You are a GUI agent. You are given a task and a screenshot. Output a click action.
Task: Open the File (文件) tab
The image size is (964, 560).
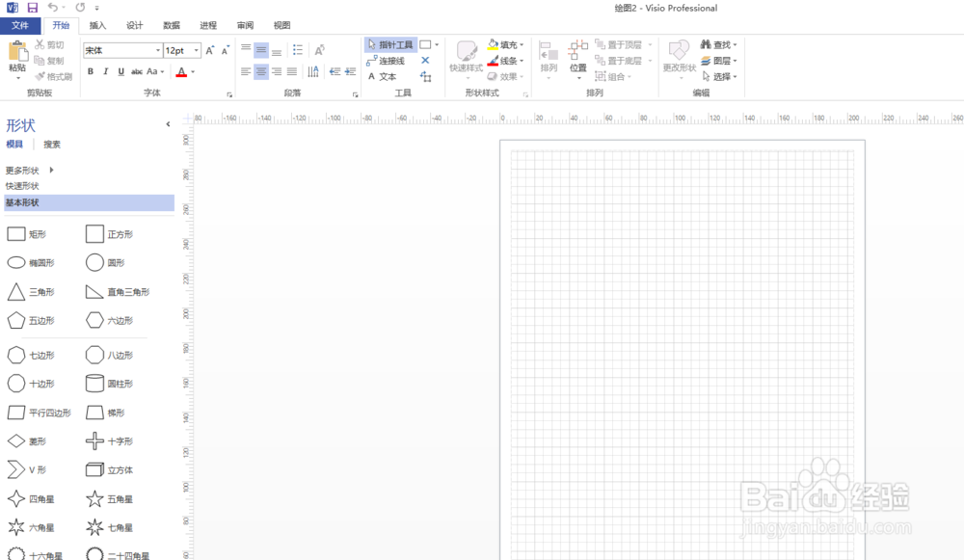pos(20,25)
